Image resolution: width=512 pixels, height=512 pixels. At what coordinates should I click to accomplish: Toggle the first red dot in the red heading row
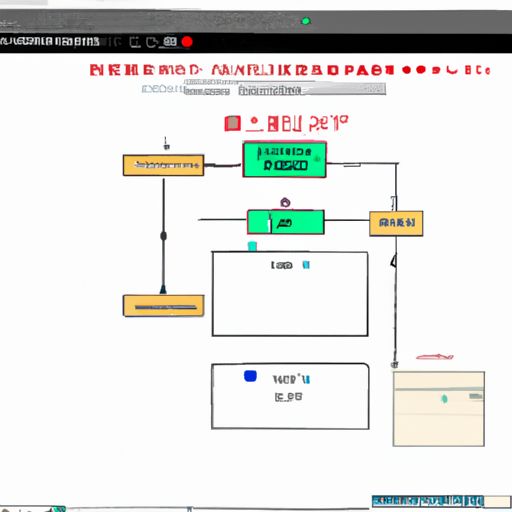click(x=406, y=70)
